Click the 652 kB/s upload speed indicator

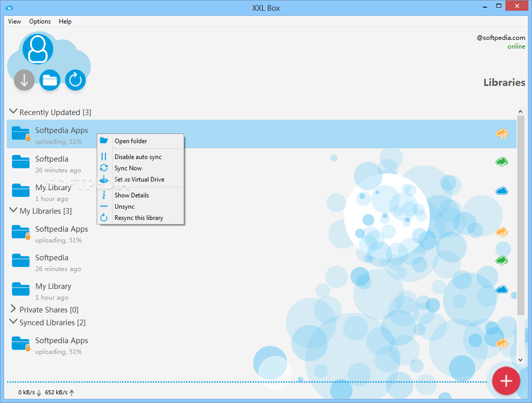pyautogui.click(x=59, y=392)
